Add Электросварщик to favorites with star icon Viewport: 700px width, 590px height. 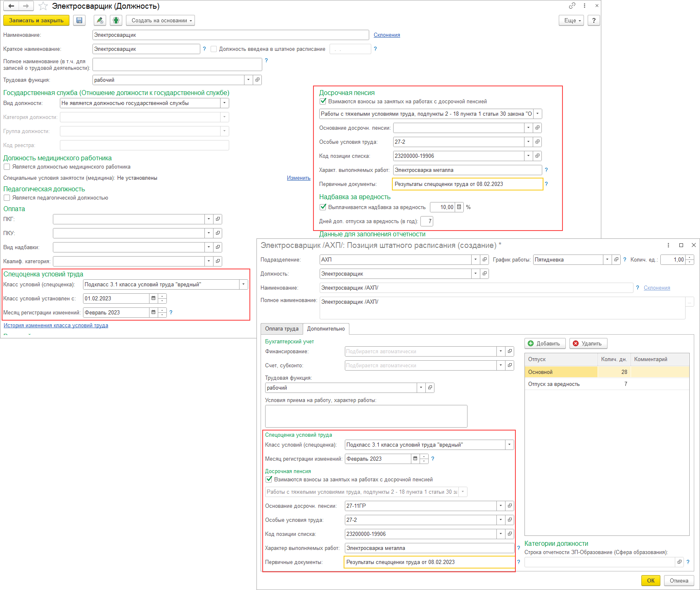(43, 6)
